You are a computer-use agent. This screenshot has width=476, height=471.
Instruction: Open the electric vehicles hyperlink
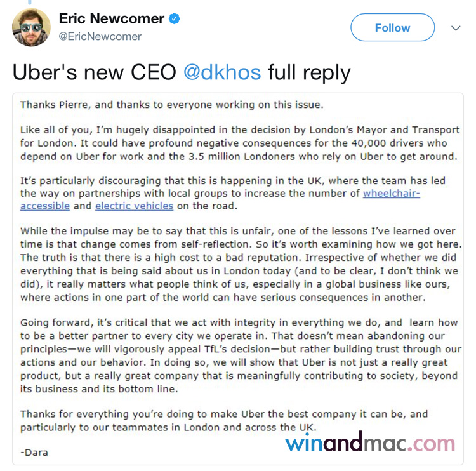click(134, 206)
